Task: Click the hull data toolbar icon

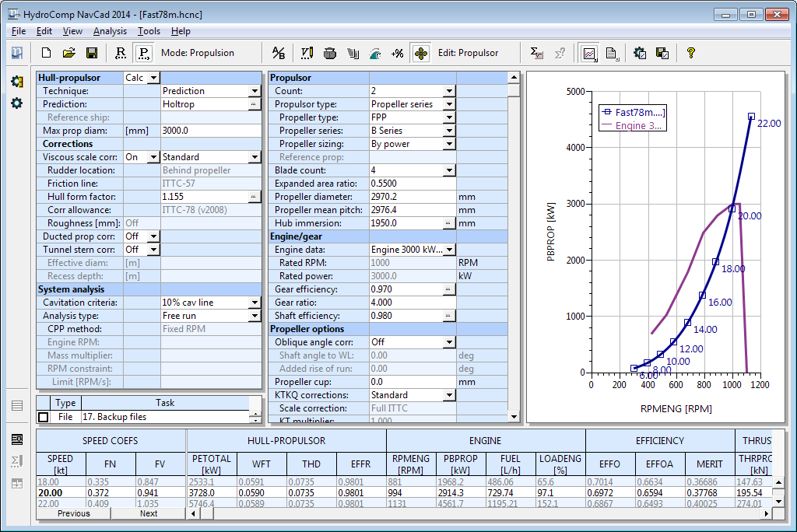Action: (x=330, y=53)
